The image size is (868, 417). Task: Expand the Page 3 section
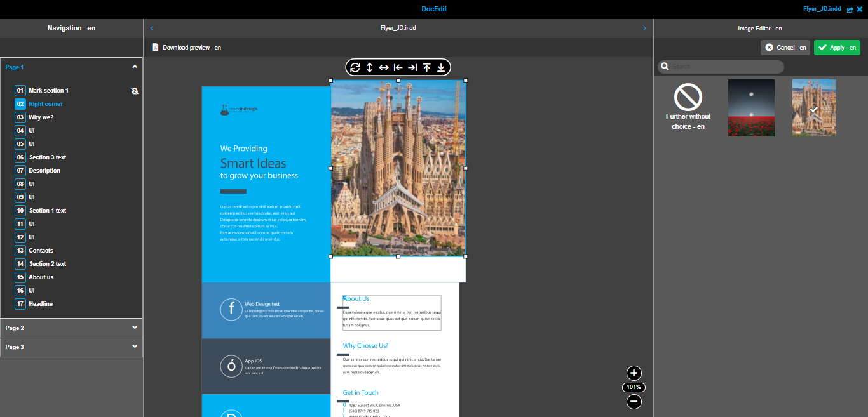[135, 347]
